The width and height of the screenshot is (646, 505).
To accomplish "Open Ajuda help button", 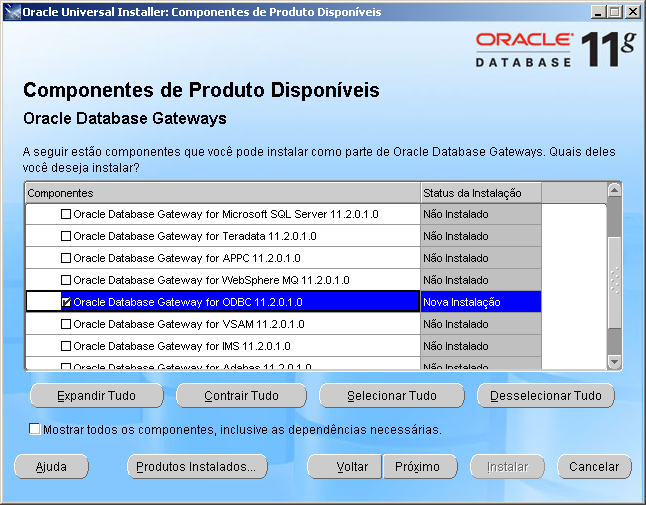I will [x=51, y=467].
